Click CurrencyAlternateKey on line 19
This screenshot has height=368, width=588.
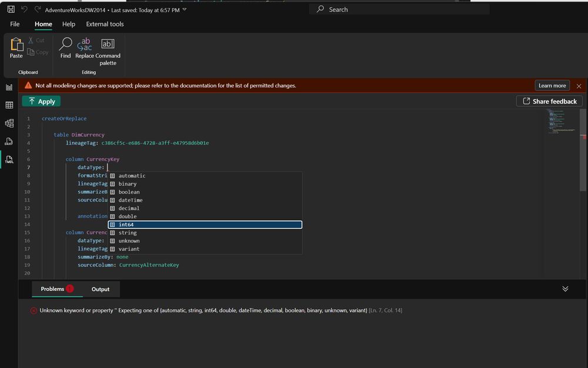click(149, 265)
